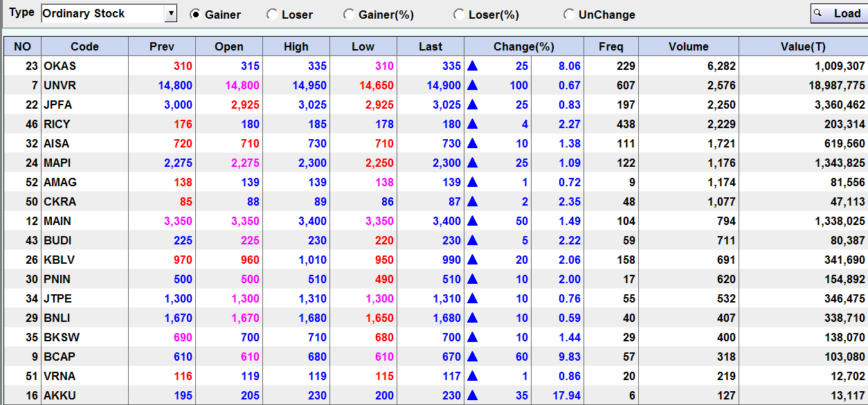
Task: Click the up arrow in BNLI row
Action: [473, 318]
